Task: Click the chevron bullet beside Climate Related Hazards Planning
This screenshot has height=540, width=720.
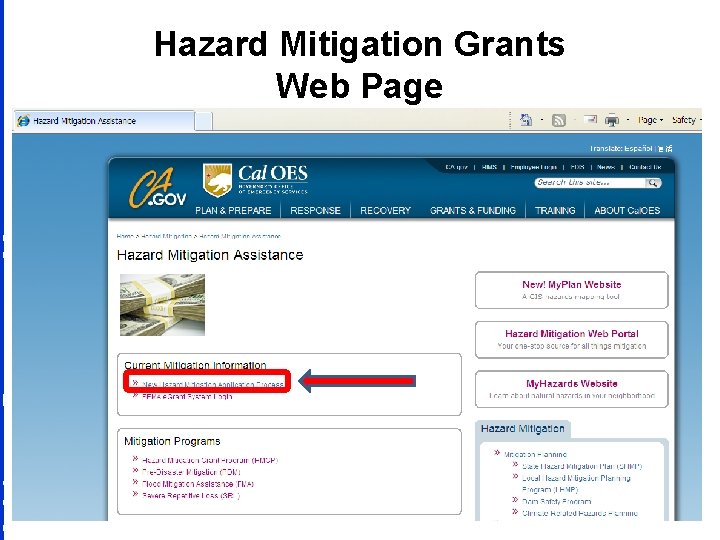Action: [x=515, y=512]
